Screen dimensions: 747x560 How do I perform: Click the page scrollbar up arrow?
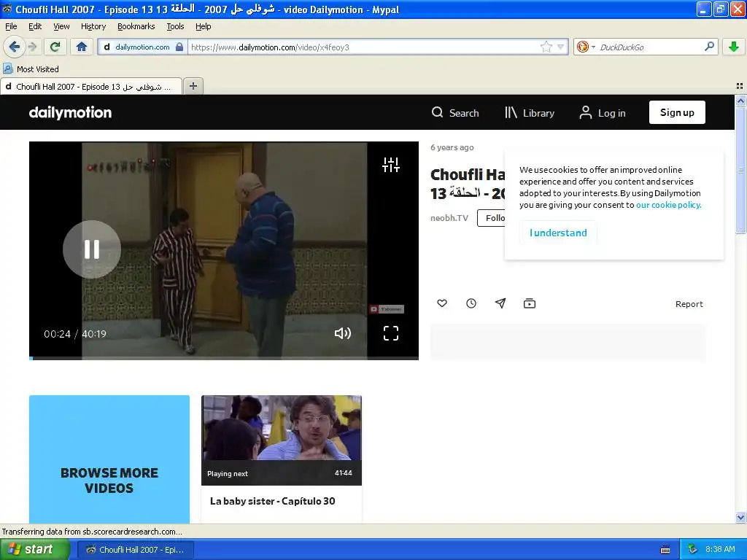[x=740, y=101]
